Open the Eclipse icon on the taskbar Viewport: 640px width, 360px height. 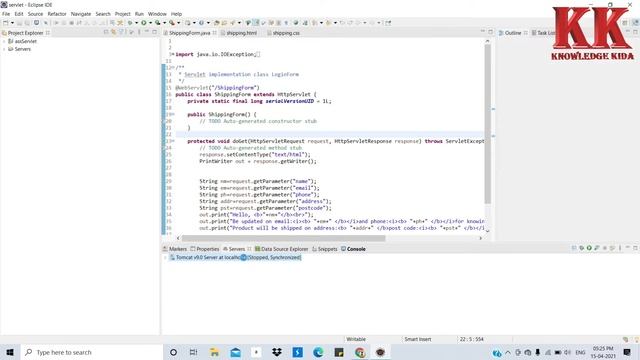(380, 352)
